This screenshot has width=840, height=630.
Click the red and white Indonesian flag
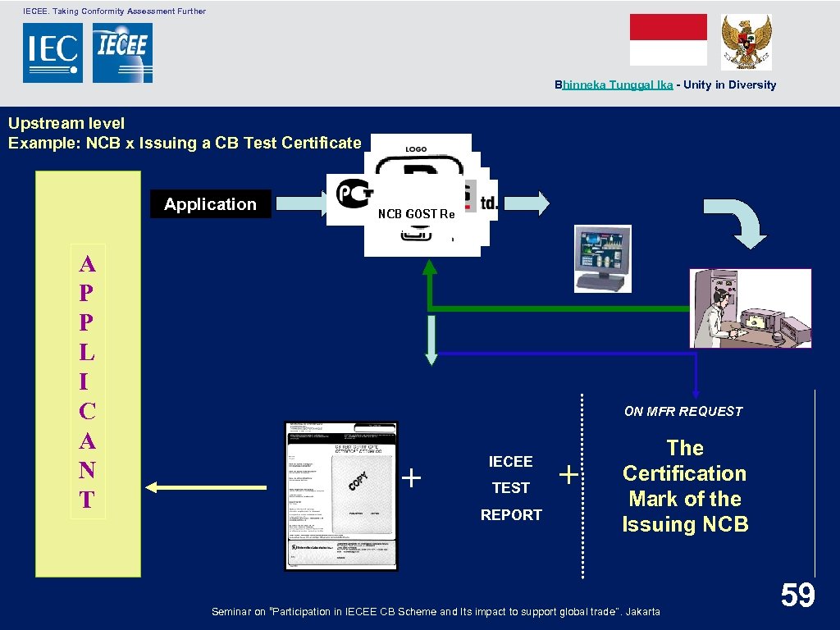coord(668,39)
